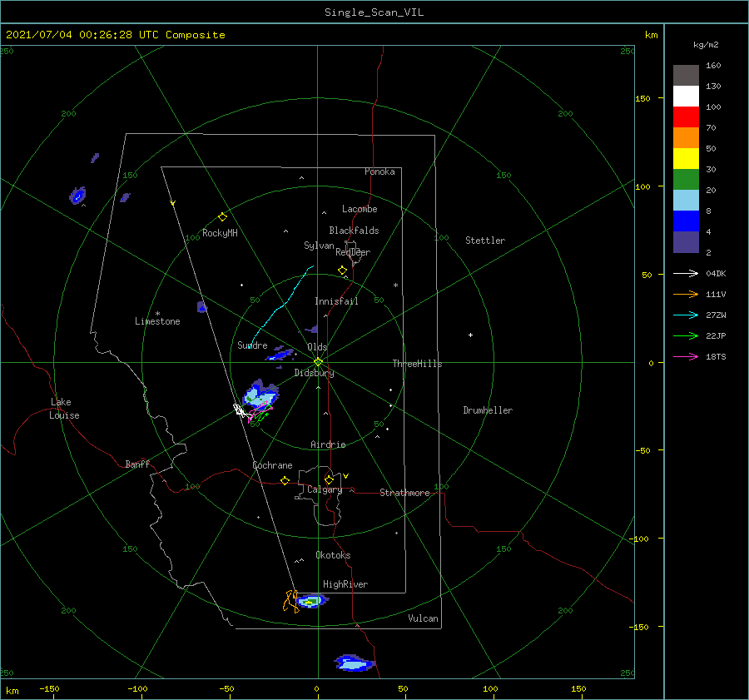Click the yellow diamond marker near Cochrane
Screen dimensions: 749x700
285,480
